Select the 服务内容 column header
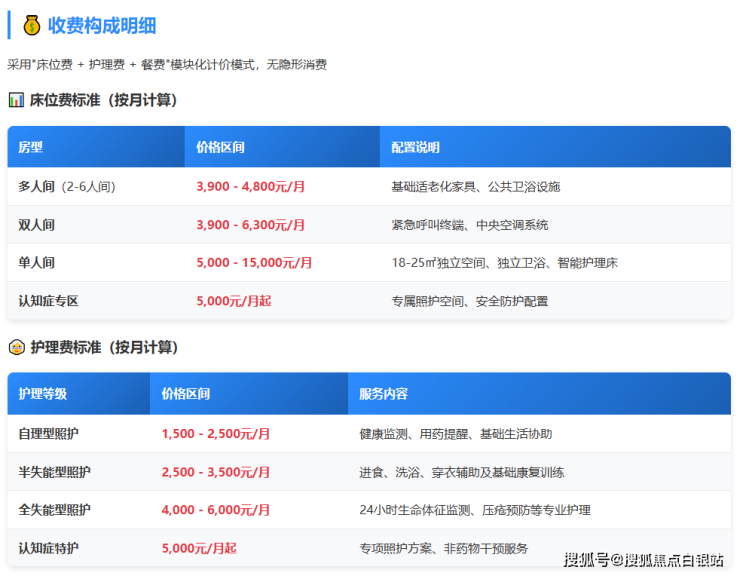740x576 pixels. point(383,394)
